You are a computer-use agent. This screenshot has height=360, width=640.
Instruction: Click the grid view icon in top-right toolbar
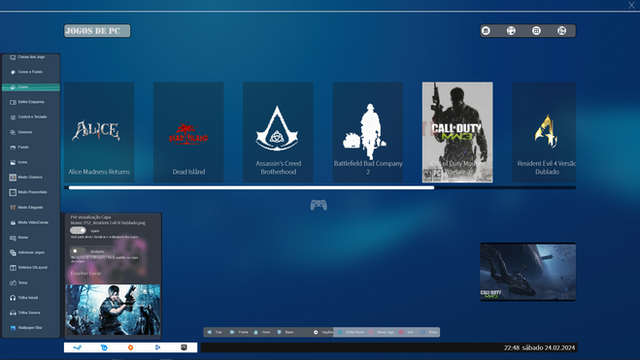point(536,31)
